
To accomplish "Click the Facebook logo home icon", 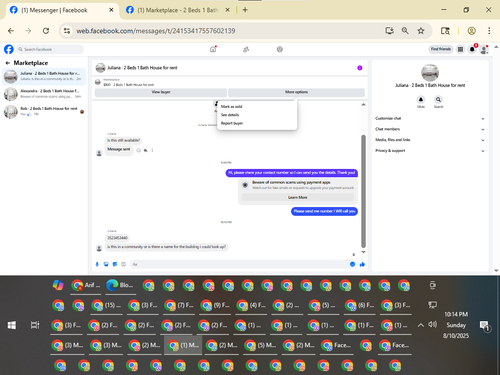I will 9,49.
